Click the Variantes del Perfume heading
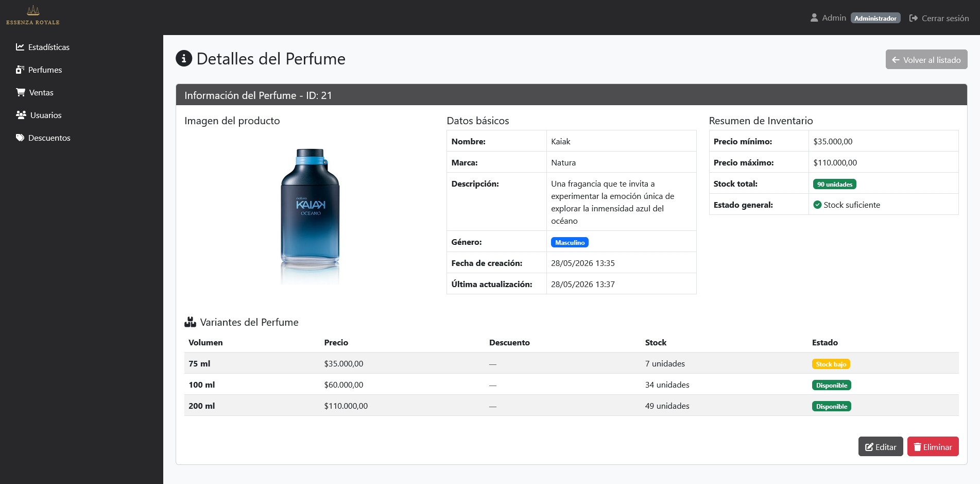 tap(249, 322)
